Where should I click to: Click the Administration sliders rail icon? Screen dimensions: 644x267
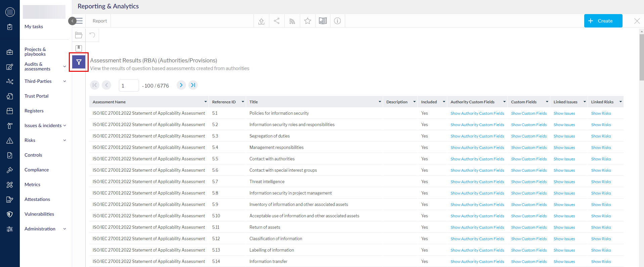10,229
